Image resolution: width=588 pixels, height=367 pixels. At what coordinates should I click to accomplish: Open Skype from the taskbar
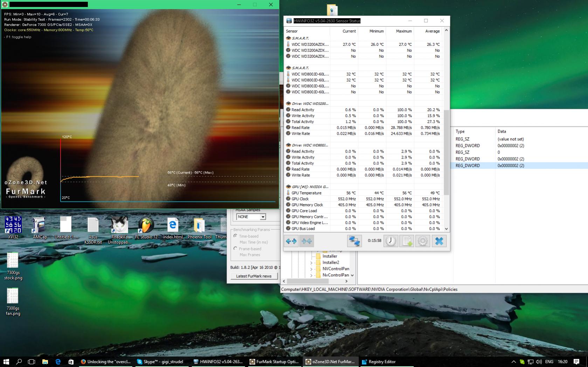tap(160, 362)
